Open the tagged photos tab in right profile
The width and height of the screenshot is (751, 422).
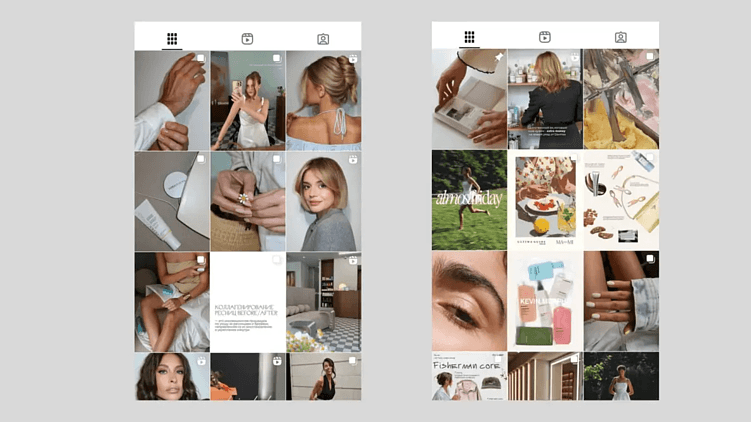(x=621, y=37)
